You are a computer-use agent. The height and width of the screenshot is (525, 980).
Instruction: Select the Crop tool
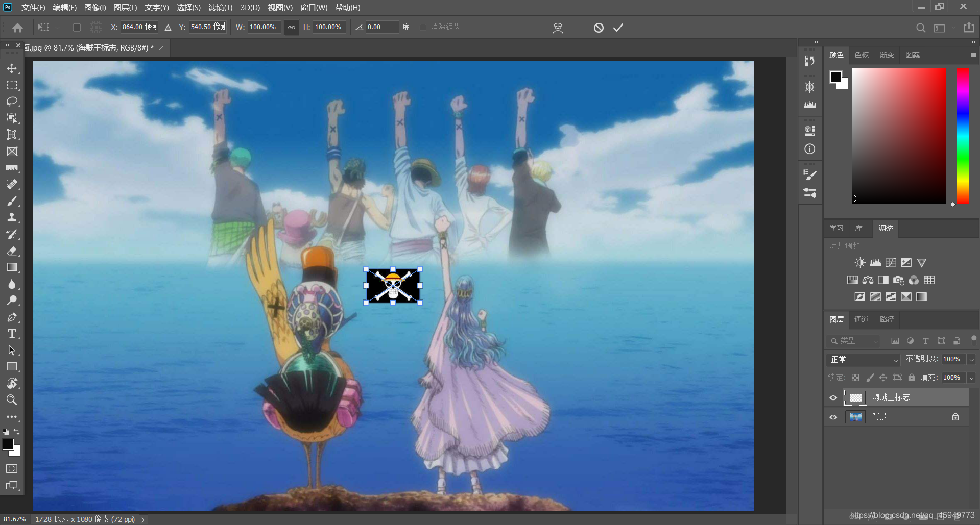[x=12, y=135]
